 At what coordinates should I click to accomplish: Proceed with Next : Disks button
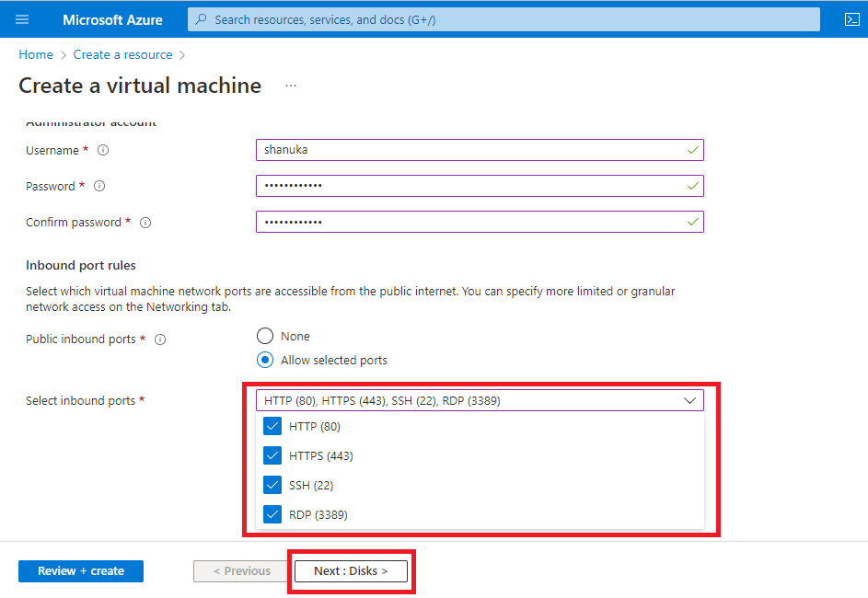tap(351, 571)
